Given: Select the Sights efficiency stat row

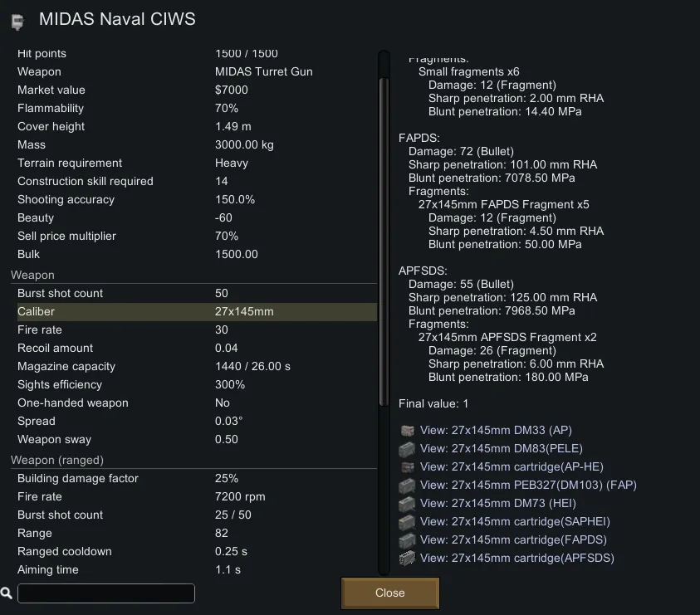Looking at the screenshot, I should (x=196, y=384).
